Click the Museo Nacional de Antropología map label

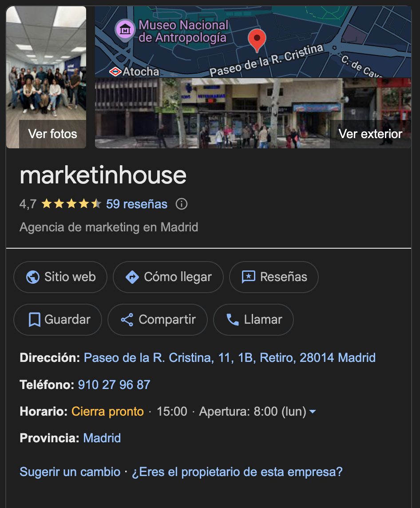click(x=183, y=31)
